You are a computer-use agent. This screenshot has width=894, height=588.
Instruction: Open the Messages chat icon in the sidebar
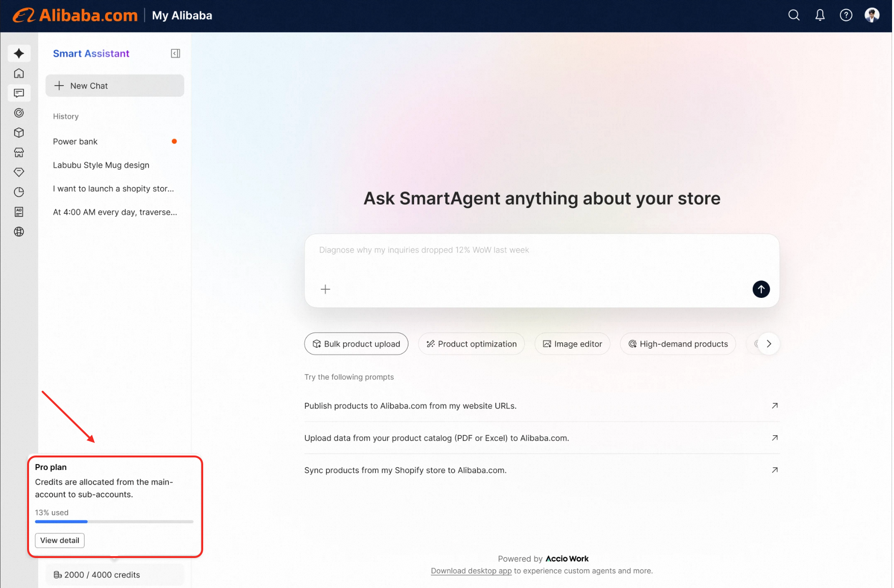[x=19, y=93]
